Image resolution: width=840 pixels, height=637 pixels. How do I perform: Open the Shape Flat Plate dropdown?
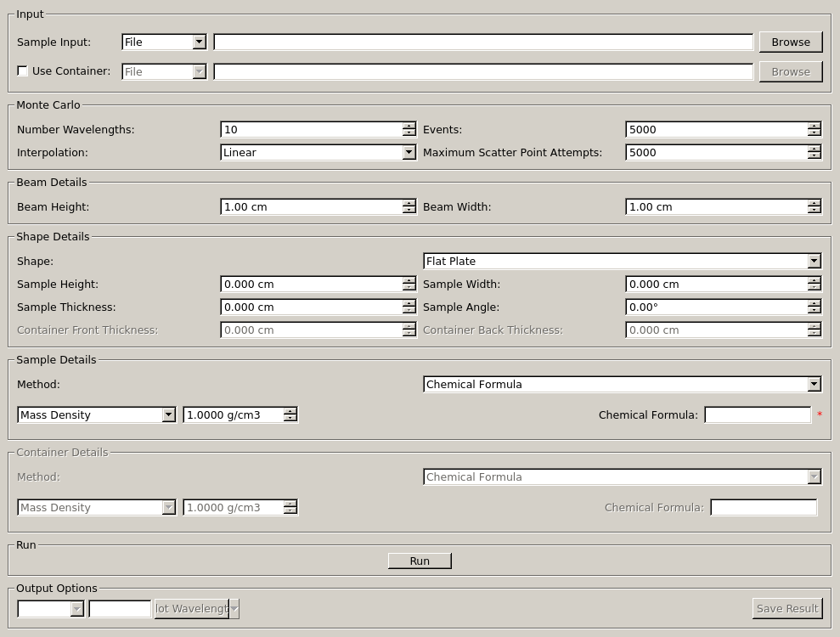[x=814, y=262]
